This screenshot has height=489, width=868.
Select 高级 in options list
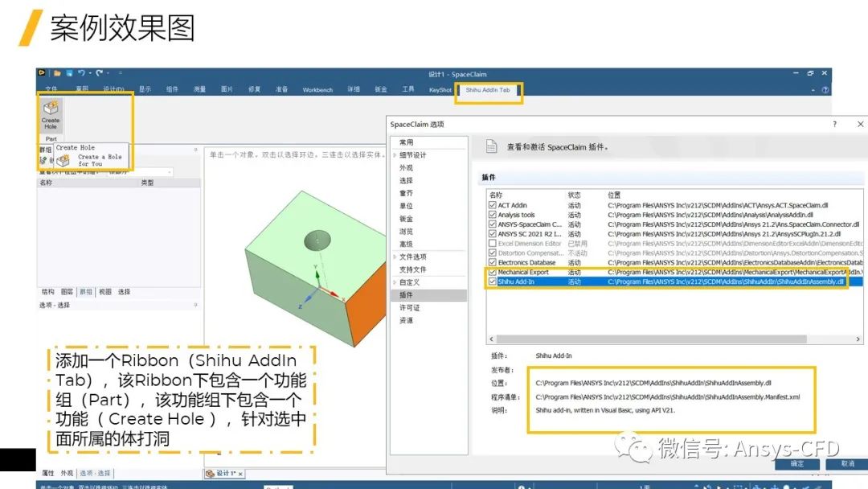[x=407, y=244]
